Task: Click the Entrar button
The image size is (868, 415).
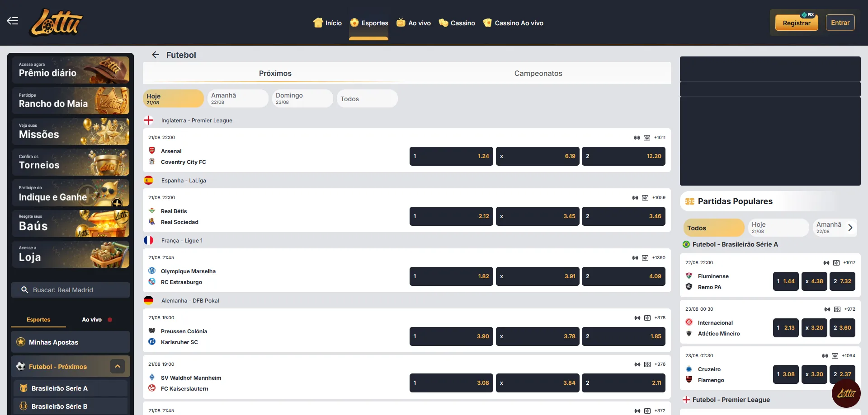Action: tap(840, 23)
